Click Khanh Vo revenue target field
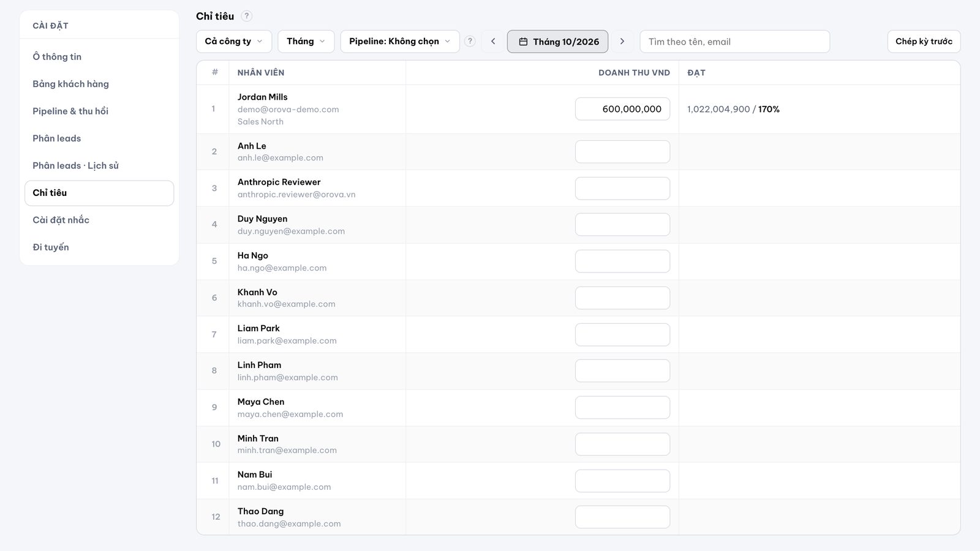 point(622,298)
